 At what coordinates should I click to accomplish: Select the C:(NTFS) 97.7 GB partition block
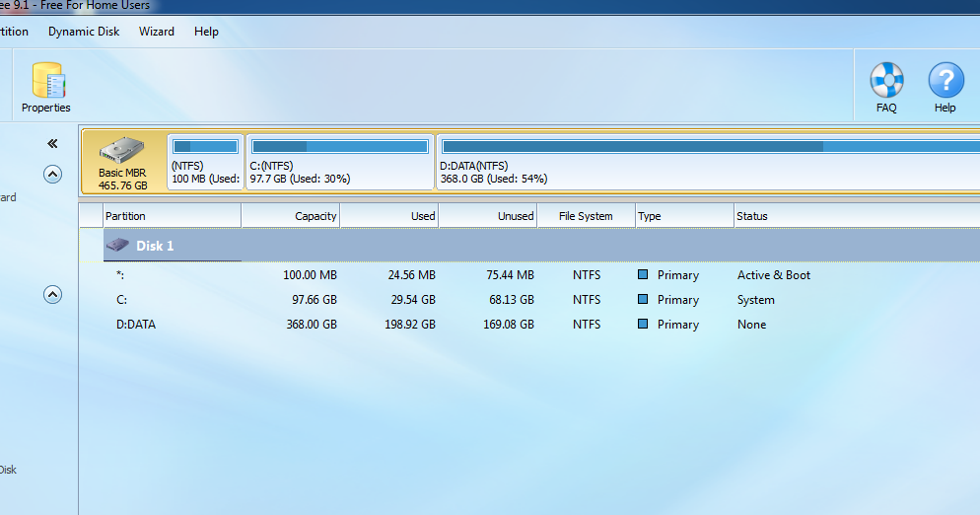click(x=340, y=162)
